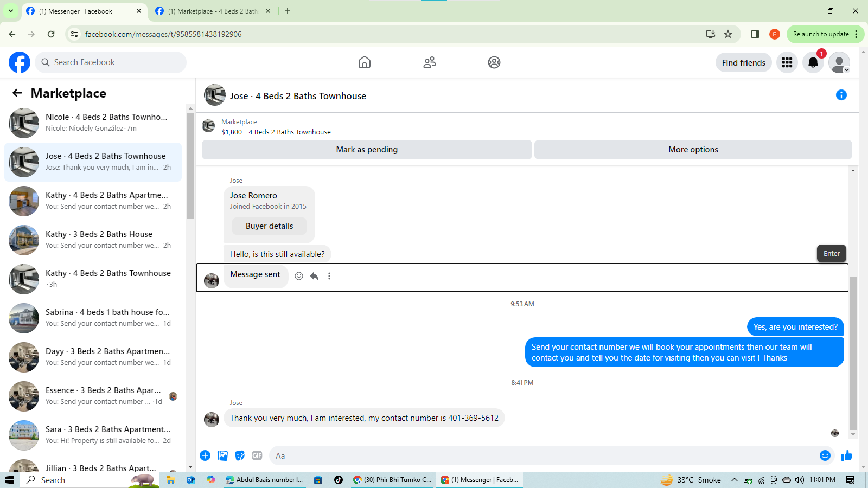Open the Windows notification center
The height and width of the screenshot is (488, 868).
(850, 480)
